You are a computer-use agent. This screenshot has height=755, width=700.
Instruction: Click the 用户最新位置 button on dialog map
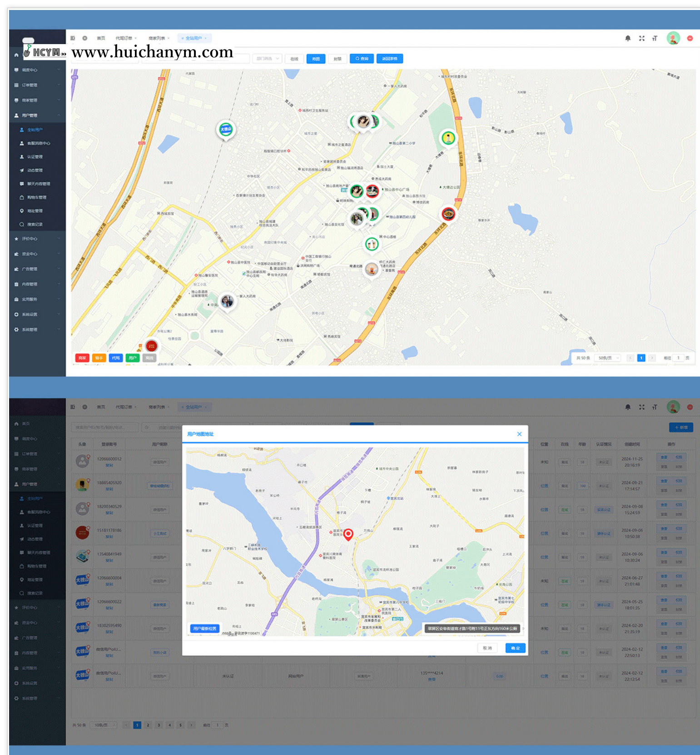tap(205, 629)
